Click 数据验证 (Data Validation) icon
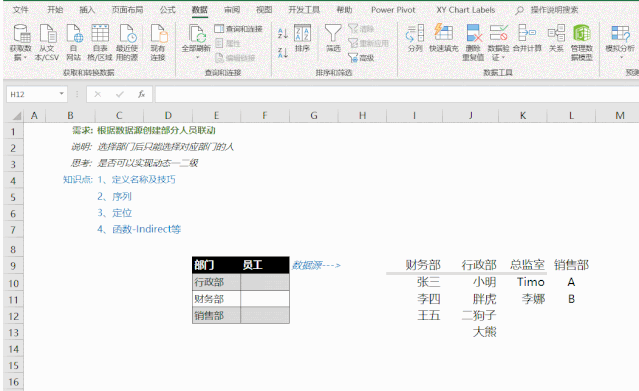Viewport: 639px width, 391px height. [498, 33]
